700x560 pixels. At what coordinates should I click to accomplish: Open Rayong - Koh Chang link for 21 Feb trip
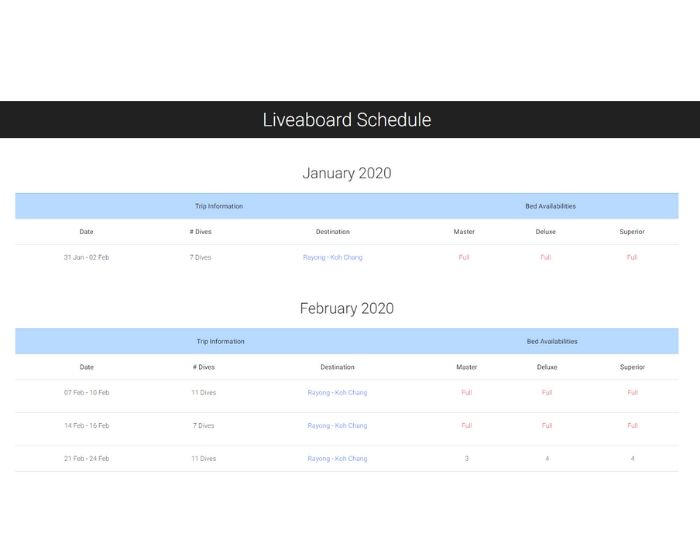[337, 459]
